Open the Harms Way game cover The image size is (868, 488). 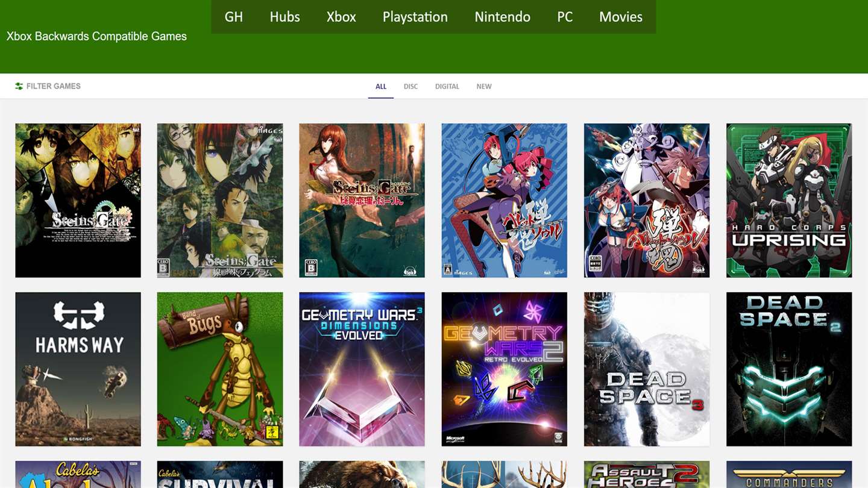(78, 369)
